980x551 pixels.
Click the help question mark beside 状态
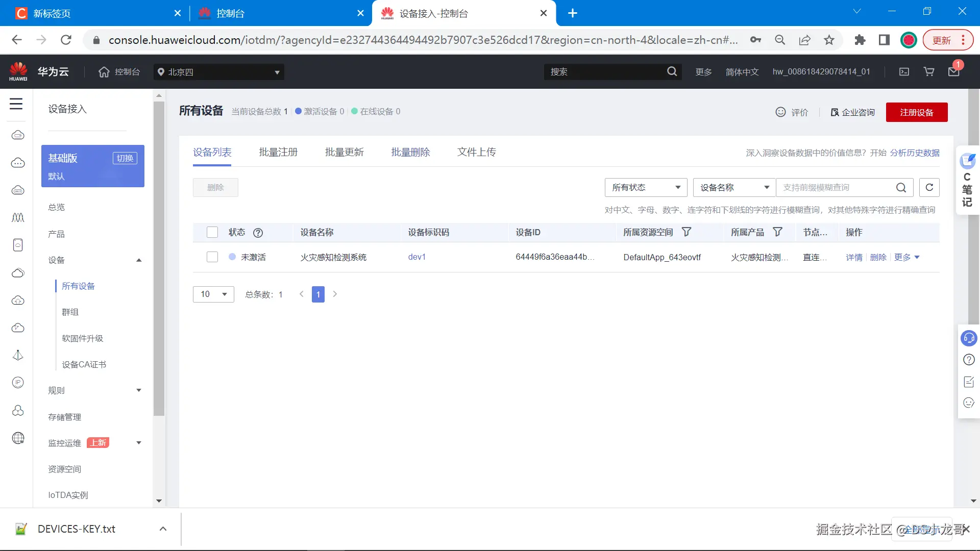coord(258,233)
